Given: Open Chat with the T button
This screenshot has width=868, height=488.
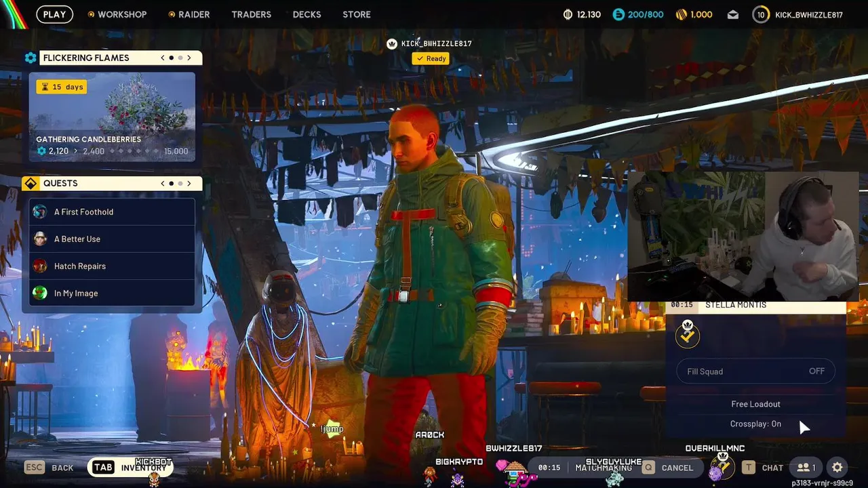Looking at the screenshot, I should pyautogui.click(x=762, y=468).
